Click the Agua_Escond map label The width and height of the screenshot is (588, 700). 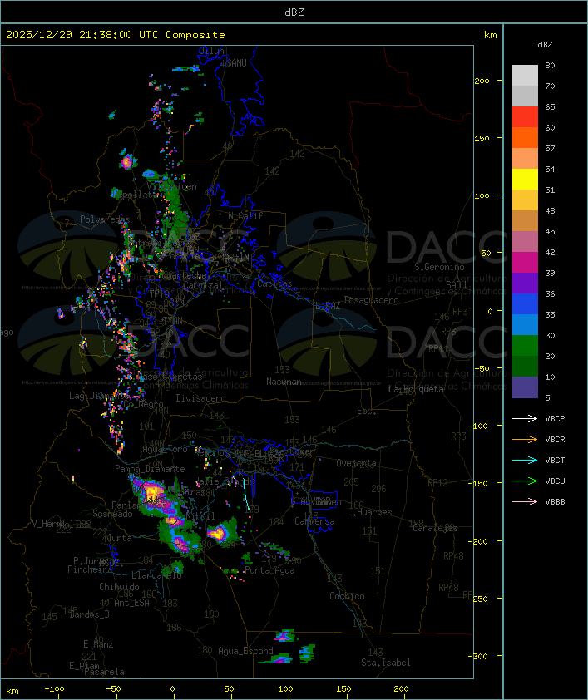pyautogui.click(x=245, y=651)
